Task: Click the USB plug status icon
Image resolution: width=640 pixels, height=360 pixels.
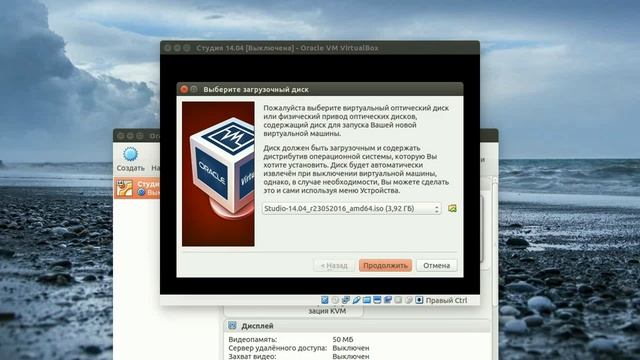Action: 356,300
